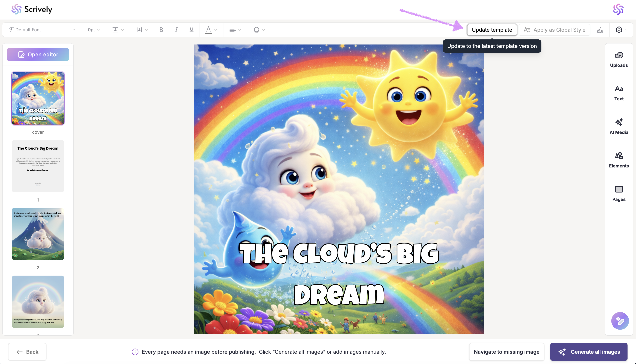The image size is (636, 364).
Task: Open the AI Media panel
Action: pos(618,127)
